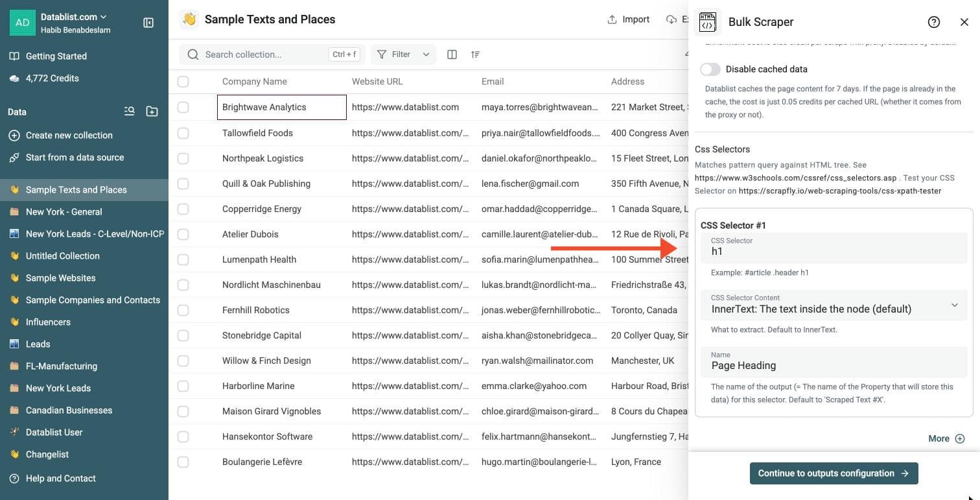Open the Sample Texts and Places collection
Viewport: 980px width, 500px height.
point(84,190)
